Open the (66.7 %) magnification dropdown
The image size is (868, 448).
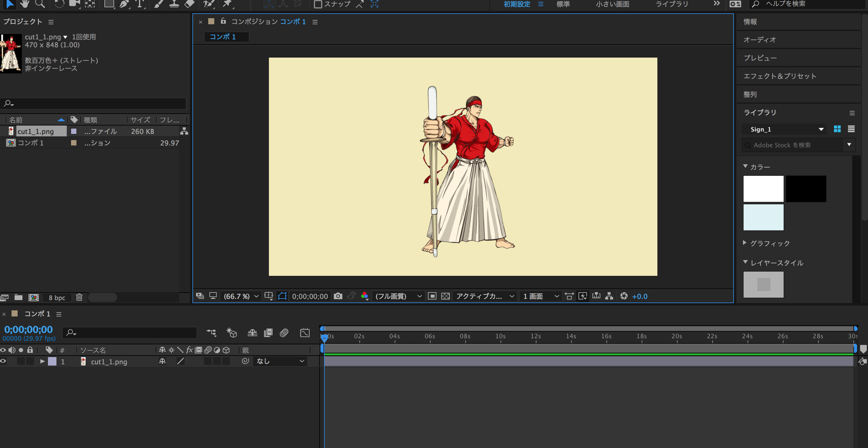click(x=241, y=296)
